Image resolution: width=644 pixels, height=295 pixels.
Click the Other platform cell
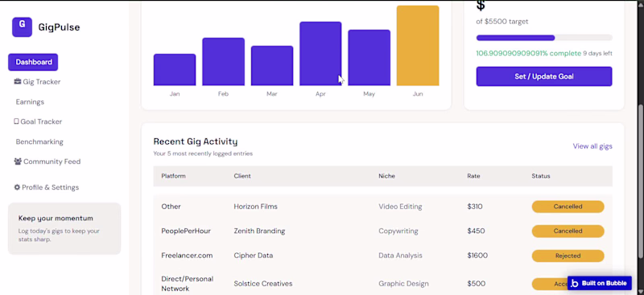pyautogui.click(x=171, y=207)
